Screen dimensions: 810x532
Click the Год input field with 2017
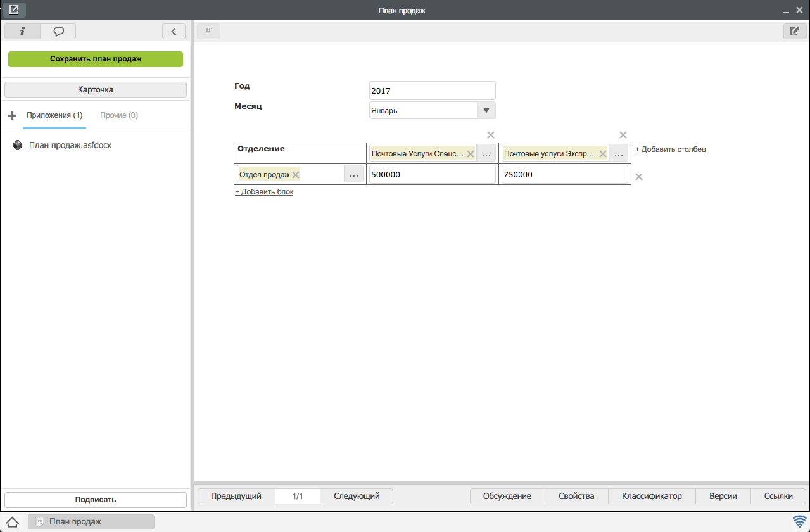433,91
